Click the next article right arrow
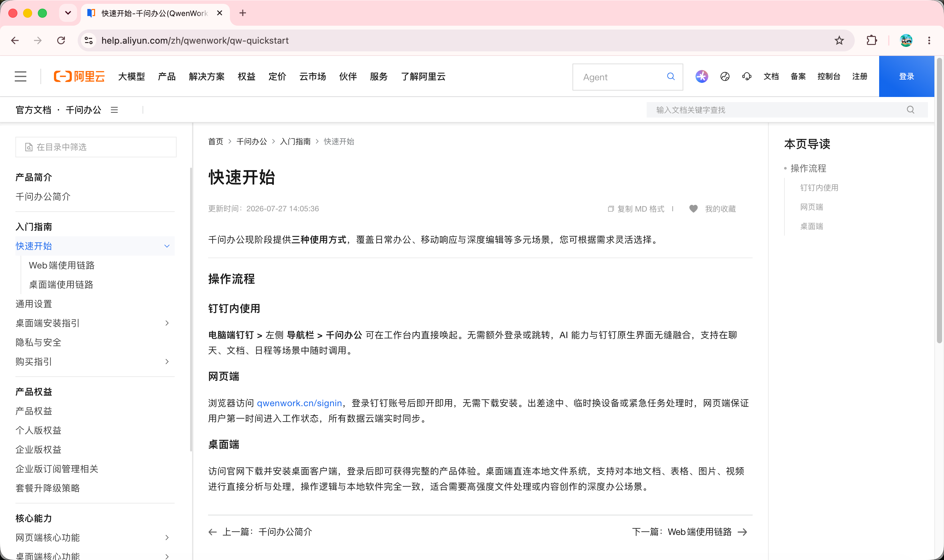 742,532
